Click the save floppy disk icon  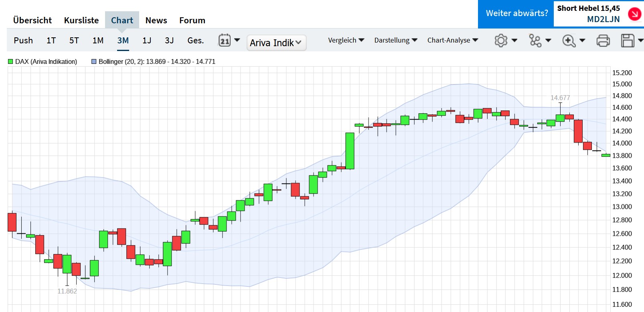pyautogui.click(x=628, y=41)
